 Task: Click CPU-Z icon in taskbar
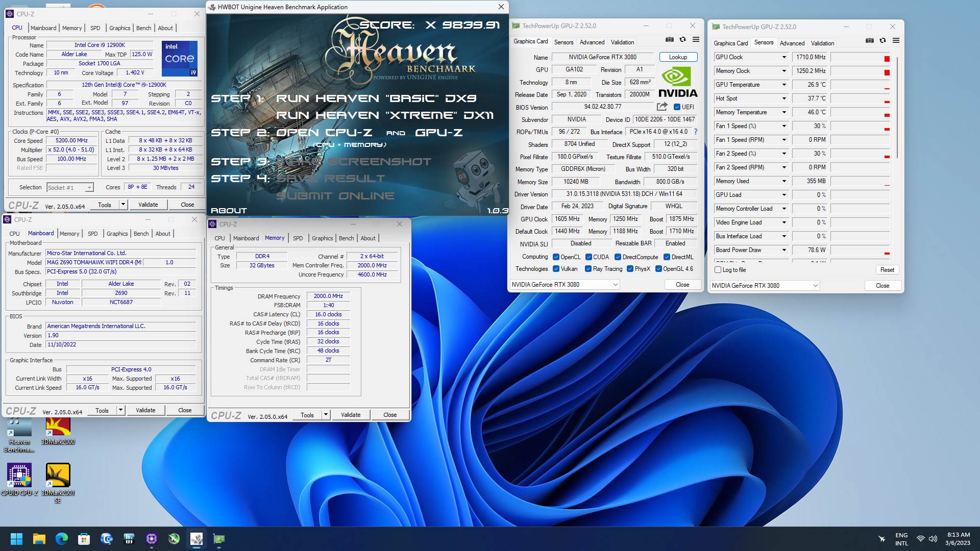coord(152,539)
